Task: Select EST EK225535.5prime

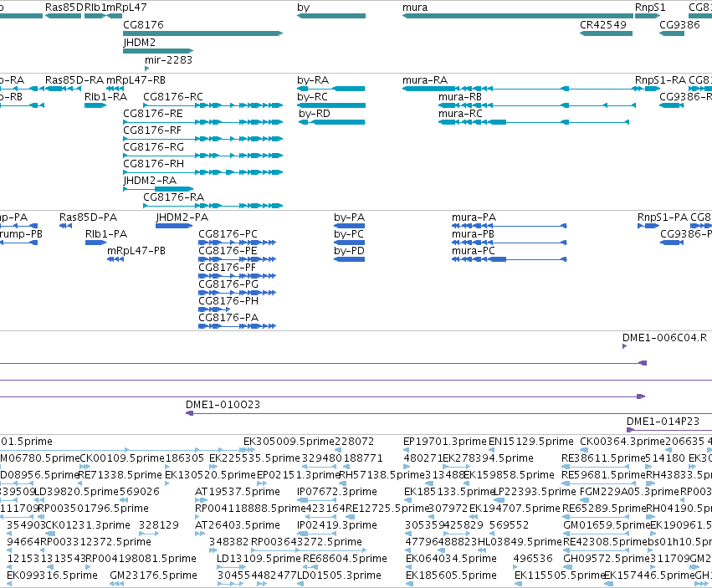Action: pyautogui.click(x=254, y=458)
